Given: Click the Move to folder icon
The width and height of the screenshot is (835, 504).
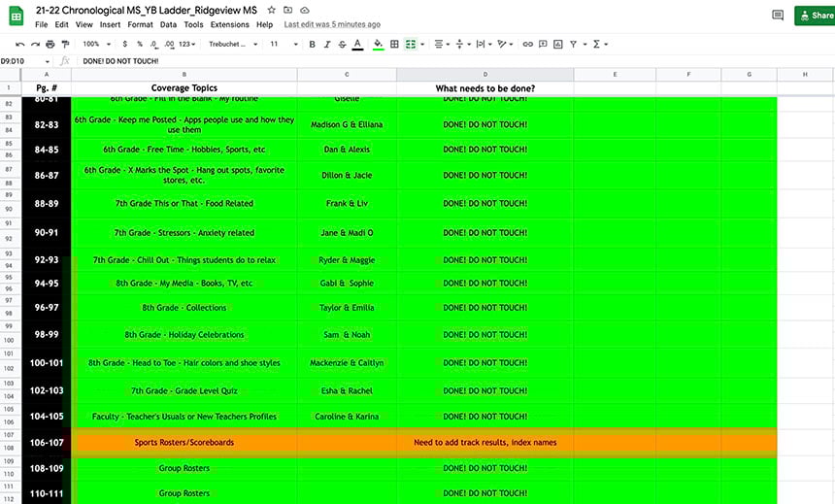Looking at the screenshot, I should point(287,9).
